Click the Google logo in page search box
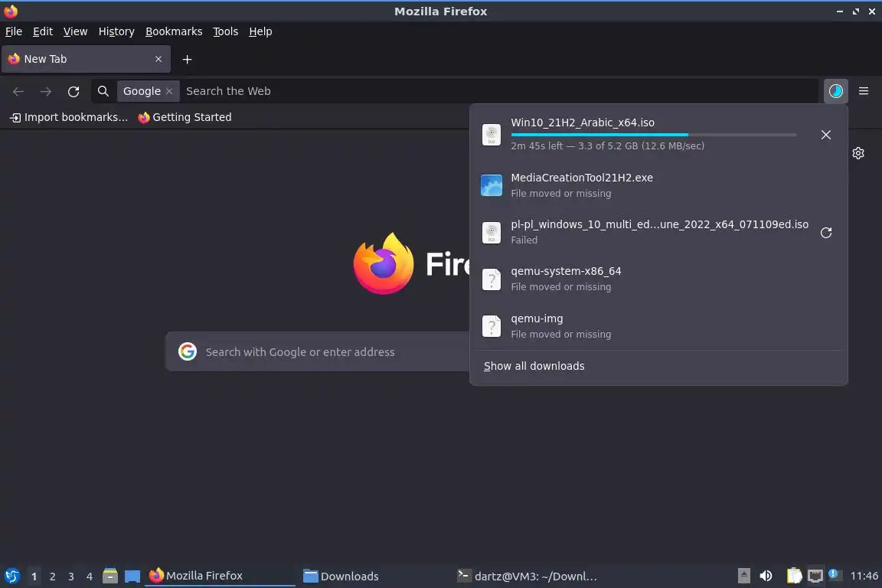This screenshot has height=588, width=882. click(x=188, y=351)
